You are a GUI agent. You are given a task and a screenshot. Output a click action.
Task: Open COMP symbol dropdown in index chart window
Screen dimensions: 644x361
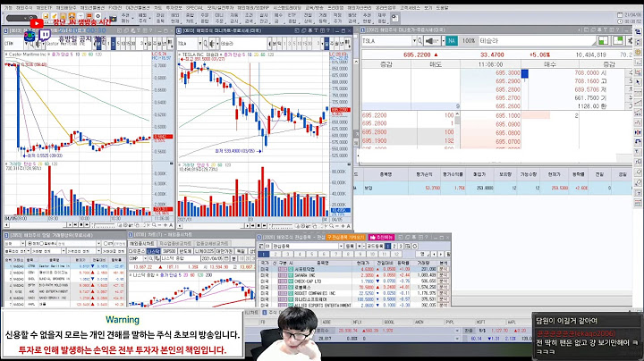point(146,258)
